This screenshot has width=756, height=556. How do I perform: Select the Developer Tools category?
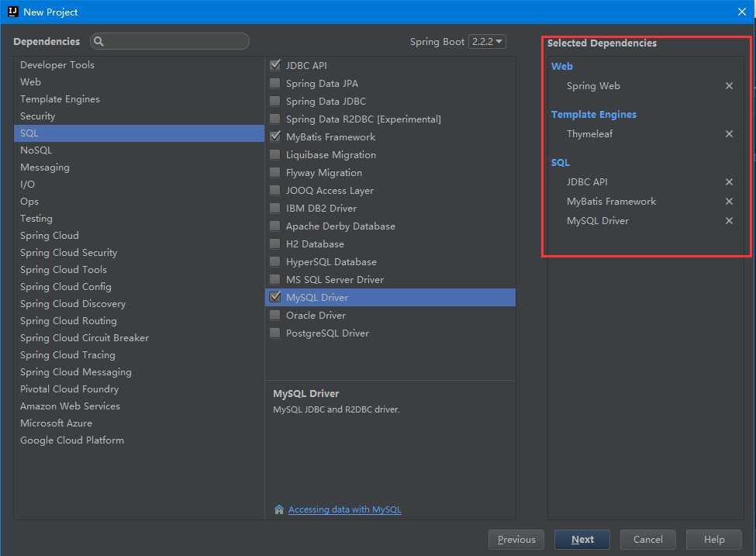[139, 64]
